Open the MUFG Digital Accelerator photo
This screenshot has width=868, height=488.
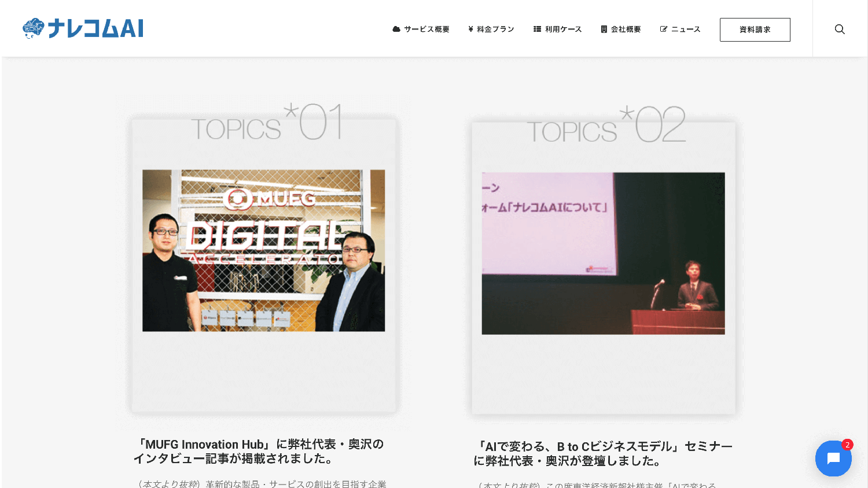pos(264,250)
